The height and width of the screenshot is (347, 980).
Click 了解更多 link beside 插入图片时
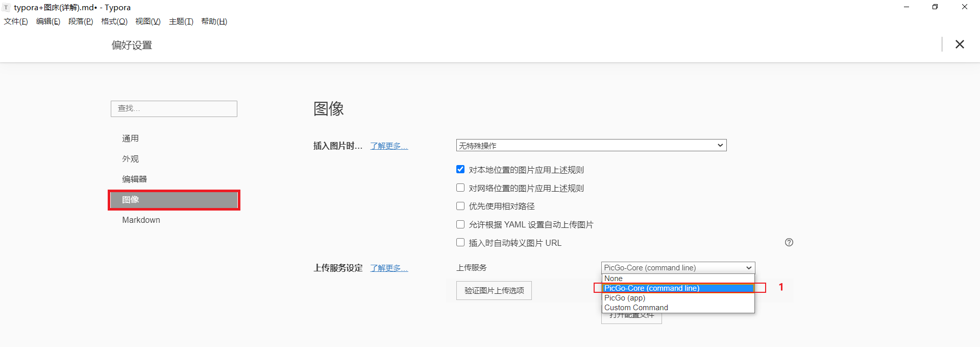(389, 146)
